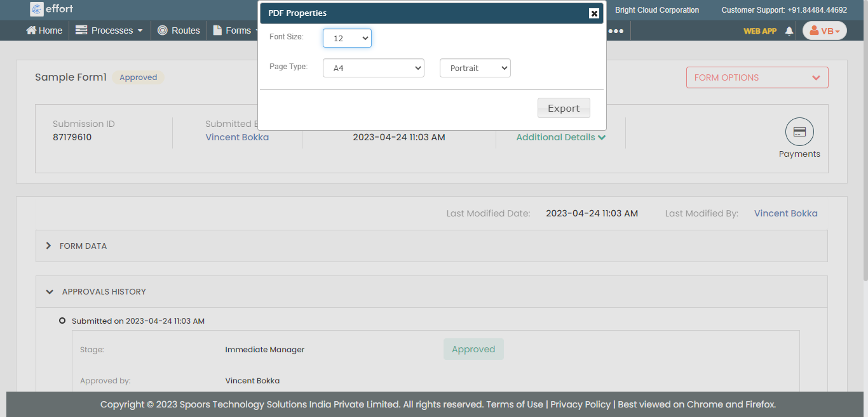
Task: Open the A4 Page Type dropdown
Action: pyautogui.click(x=374, y=68)
